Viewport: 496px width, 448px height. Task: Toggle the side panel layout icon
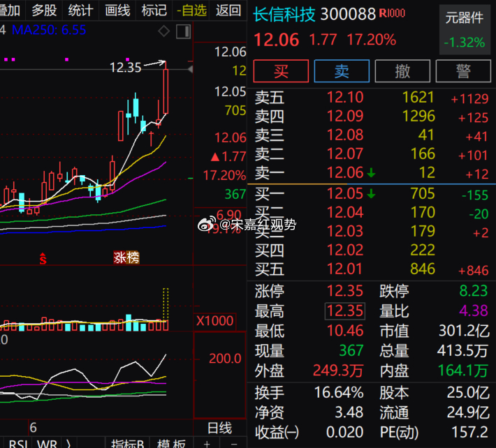[184, 31]
